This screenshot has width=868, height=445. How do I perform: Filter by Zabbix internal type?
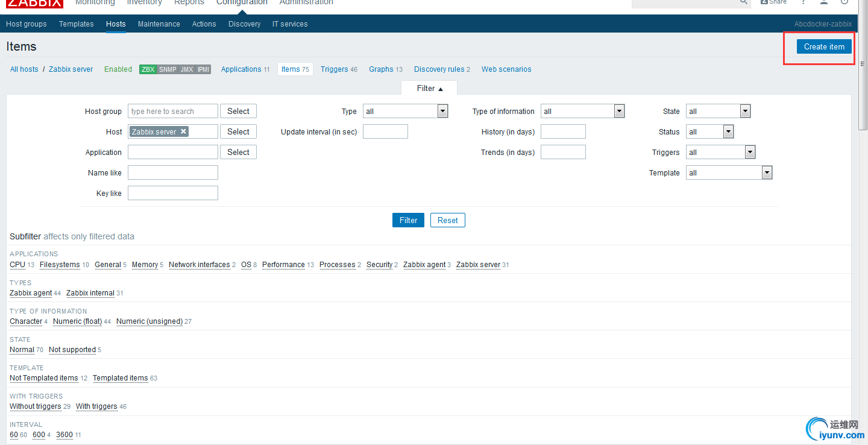[x=90, y=293]
